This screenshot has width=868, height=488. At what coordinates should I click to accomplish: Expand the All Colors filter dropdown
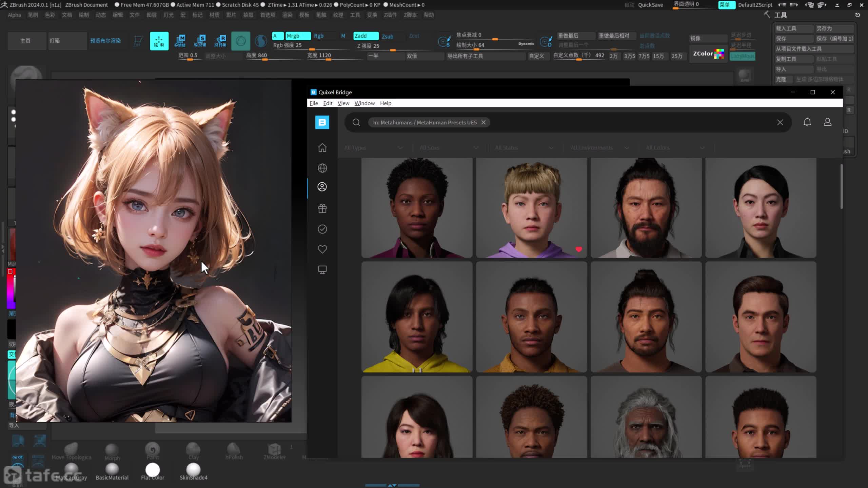coord(675,148)
